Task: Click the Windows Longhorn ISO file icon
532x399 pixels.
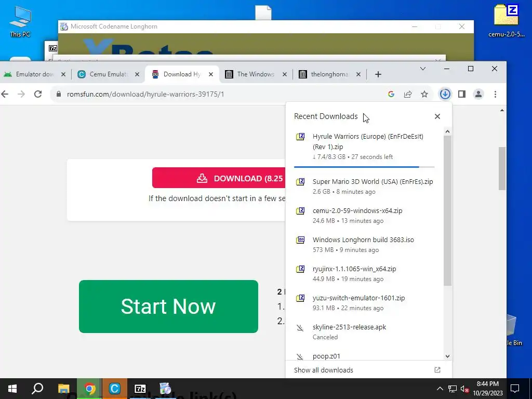Action: pyautogui.click(x=300, y=240)
